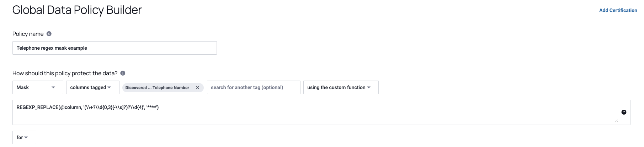644x147 pixels.
Task: Click the caret beside using the custom function
Action: (x=369, y=87)
